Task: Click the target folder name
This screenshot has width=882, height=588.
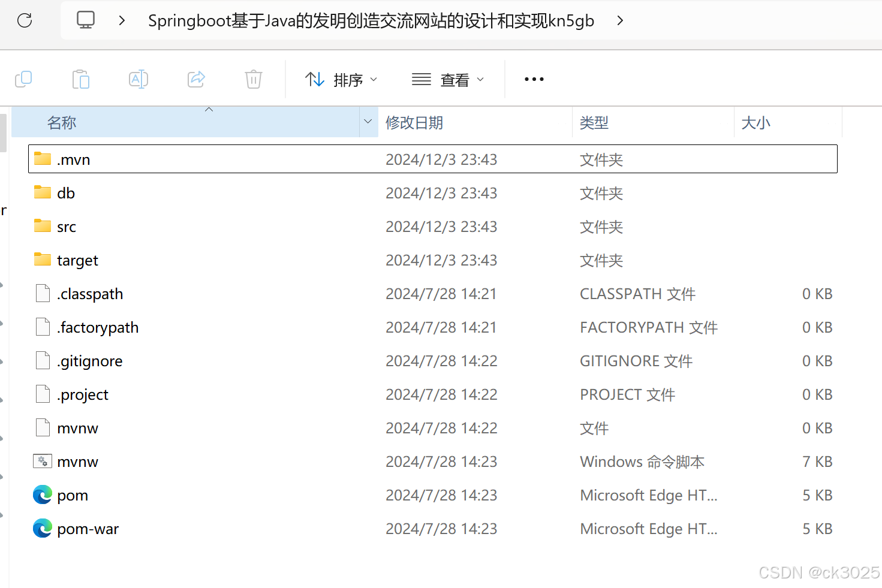Action: pos(77,261)
